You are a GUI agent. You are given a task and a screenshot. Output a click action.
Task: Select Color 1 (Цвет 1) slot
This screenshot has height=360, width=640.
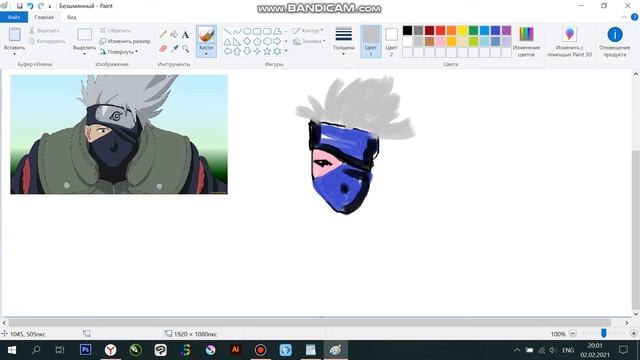pos(371,42)
